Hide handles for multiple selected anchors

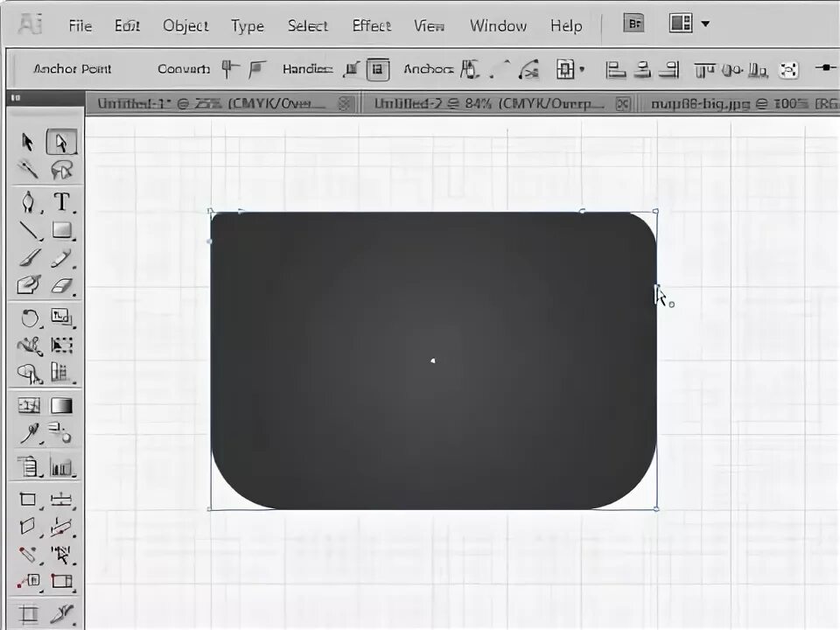click(x=378, y=69)
